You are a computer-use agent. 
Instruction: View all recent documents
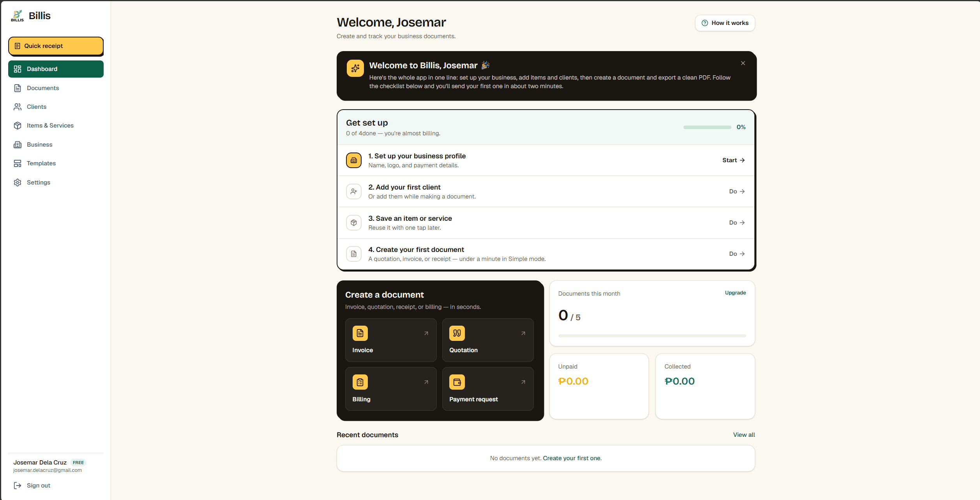click(x=744, y=435)
